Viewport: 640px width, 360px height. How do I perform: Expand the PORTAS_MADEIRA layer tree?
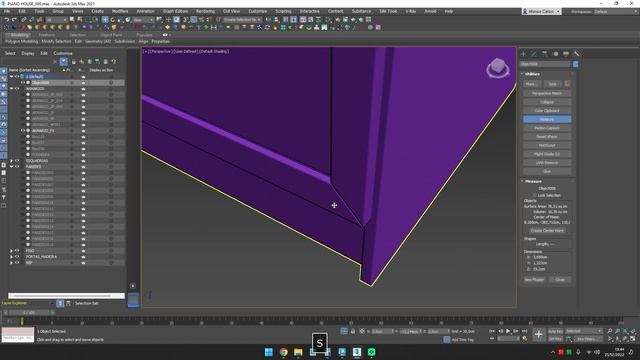[11, 257]
